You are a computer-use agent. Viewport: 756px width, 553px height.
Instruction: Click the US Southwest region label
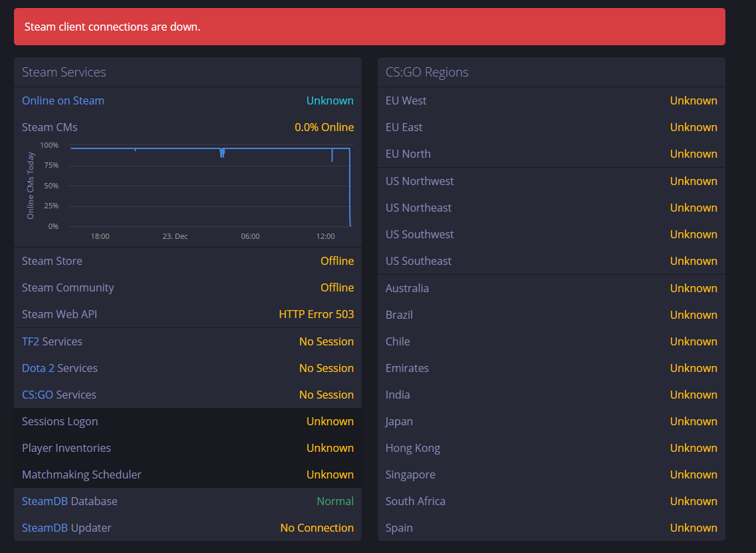point(420,234)
